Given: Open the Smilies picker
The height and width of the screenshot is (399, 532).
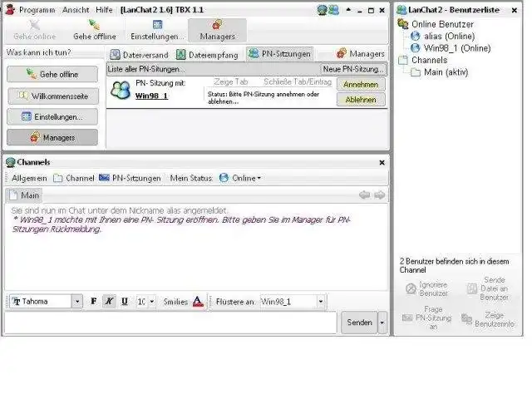Looking at the screenshot, I should [x=175, y=302].
